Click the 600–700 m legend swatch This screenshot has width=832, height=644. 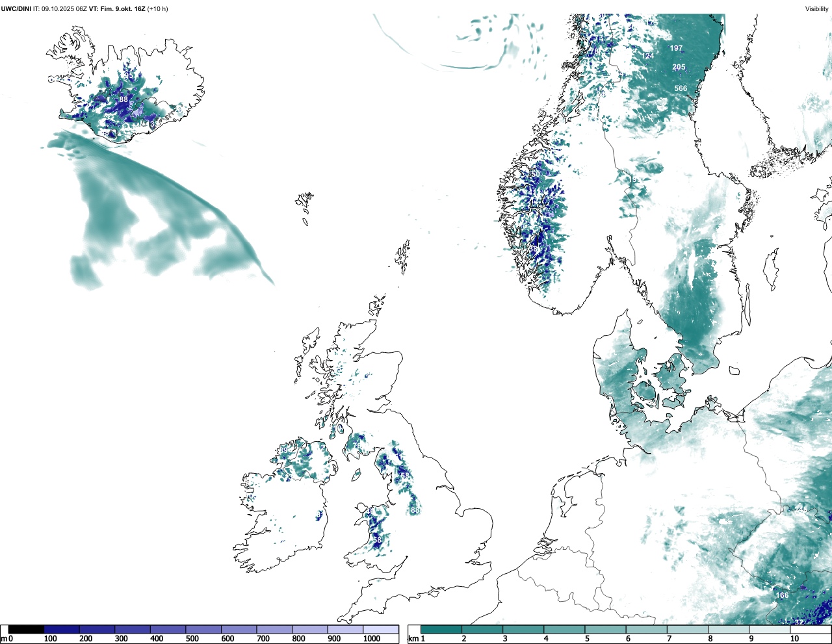[239, 629]
